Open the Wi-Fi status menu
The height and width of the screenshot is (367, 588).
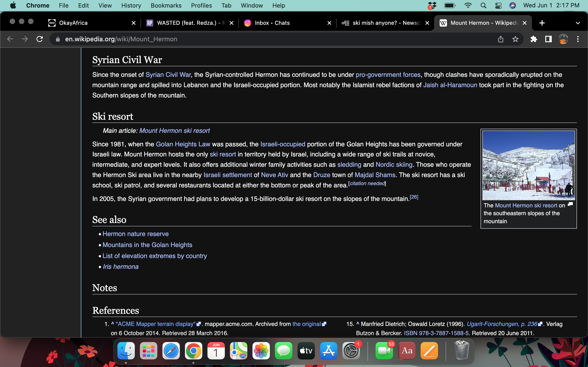468,6
